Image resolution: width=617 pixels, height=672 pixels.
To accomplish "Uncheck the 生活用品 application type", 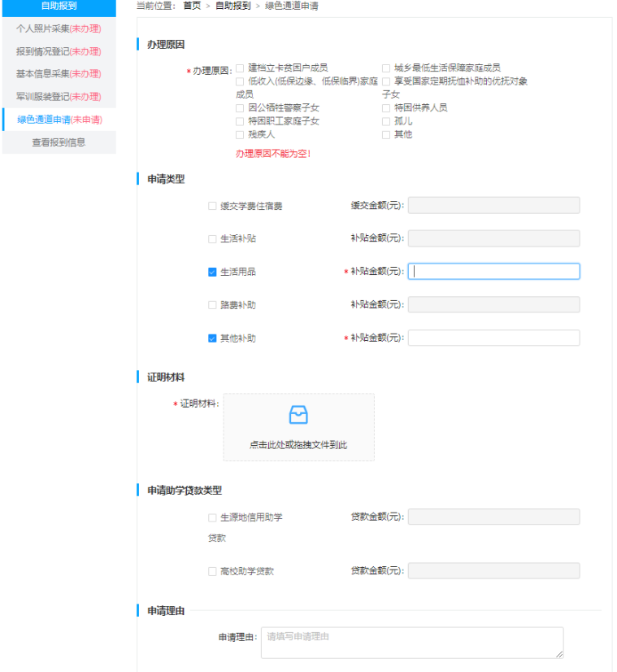I will pyautogui.click(x=212, y=272).
